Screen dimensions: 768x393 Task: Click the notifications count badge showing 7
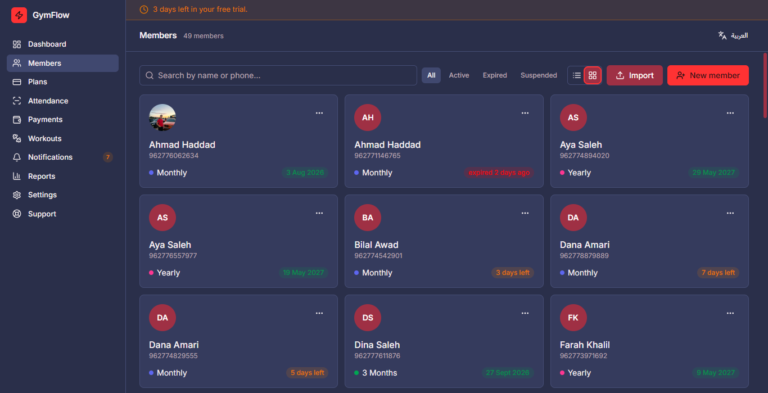click(x=108, y=157)
